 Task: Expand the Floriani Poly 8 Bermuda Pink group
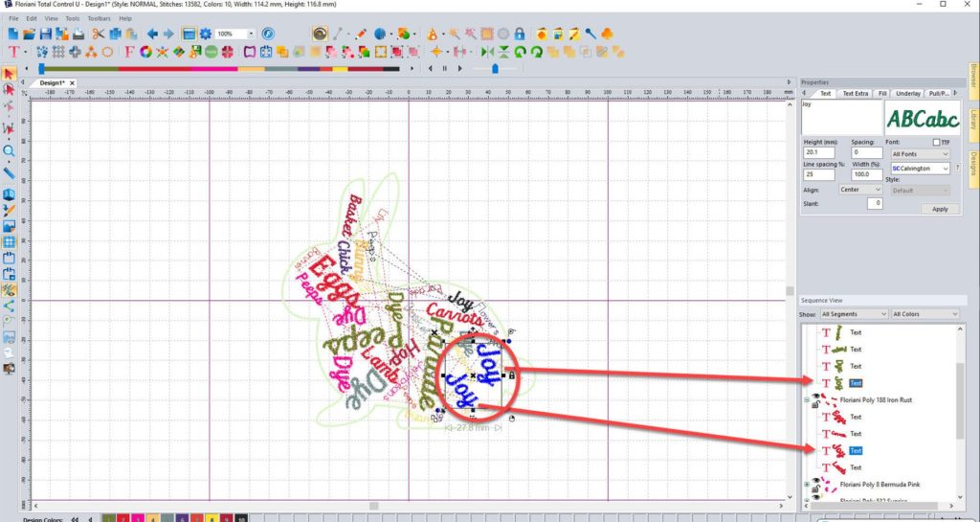pos(806,485)
